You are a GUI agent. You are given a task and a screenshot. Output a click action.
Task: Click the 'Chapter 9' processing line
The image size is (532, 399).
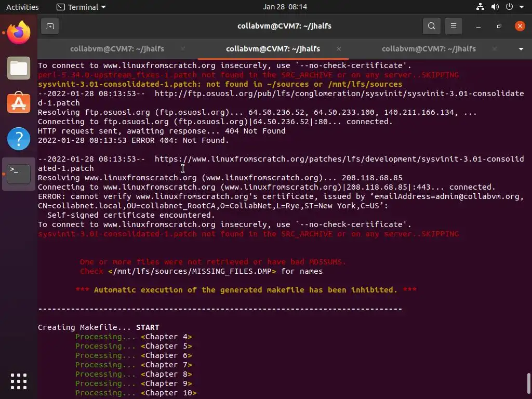pos(134,384)
